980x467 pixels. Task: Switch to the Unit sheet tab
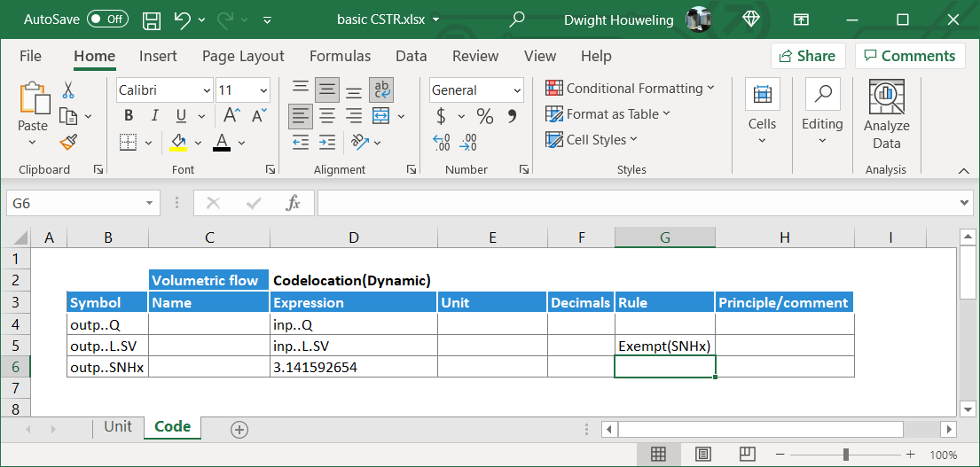point(118,427)
